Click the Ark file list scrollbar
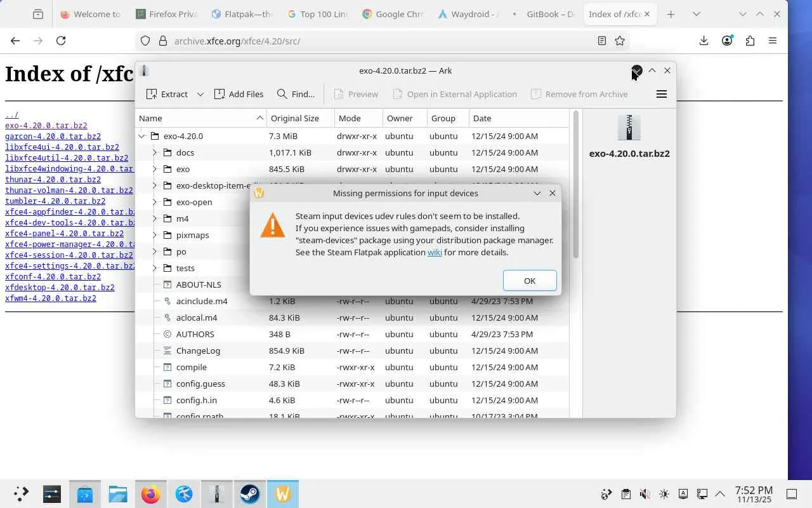 [576, 184]
